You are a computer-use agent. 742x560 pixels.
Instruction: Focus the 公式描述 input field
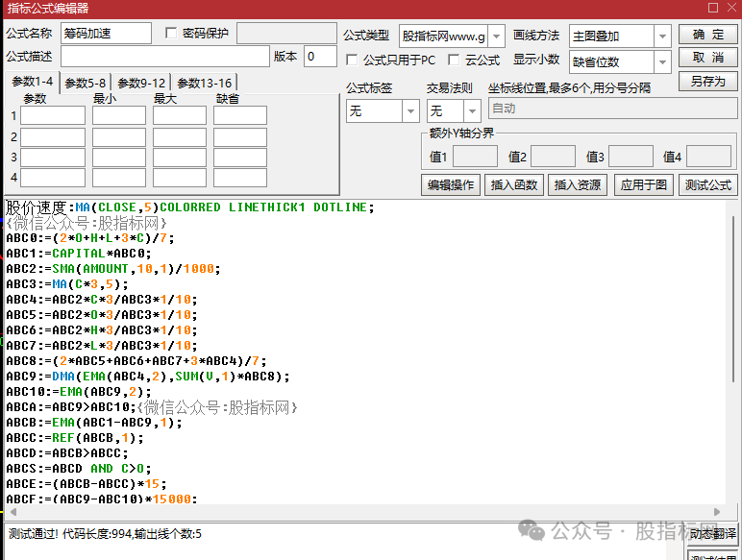tap(165, 57)
